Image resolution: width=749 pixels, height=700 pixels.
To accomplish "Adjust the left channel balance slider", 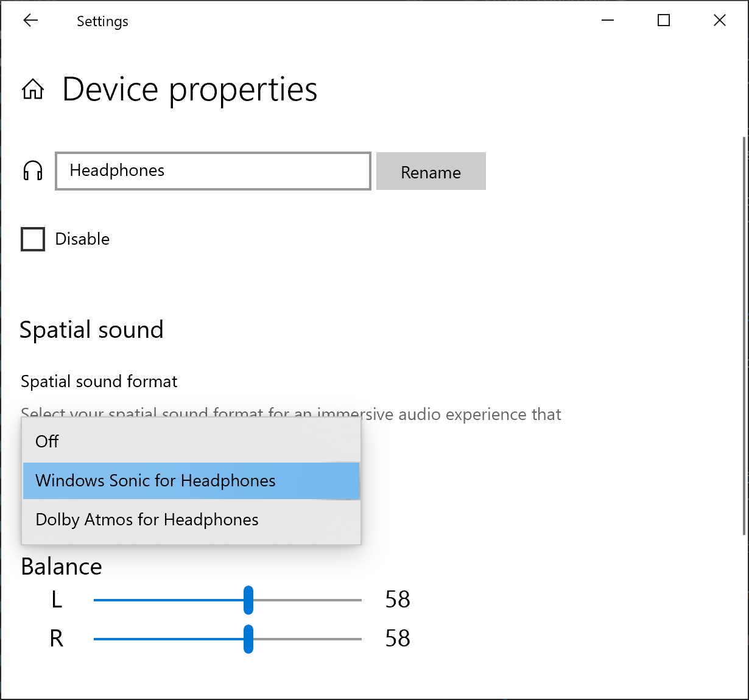I will [248, 600].
